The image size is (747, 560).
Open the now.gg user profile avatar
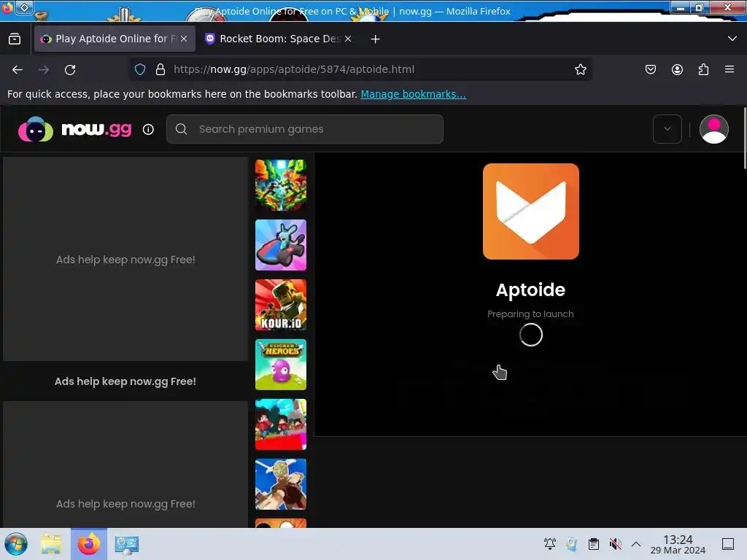pyautogui.click(x=713, y=129)
